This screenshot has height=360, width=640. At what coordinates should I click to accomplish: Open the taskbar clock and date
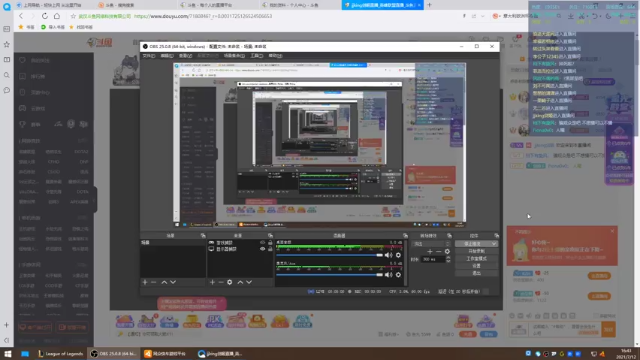coord(627,353)
